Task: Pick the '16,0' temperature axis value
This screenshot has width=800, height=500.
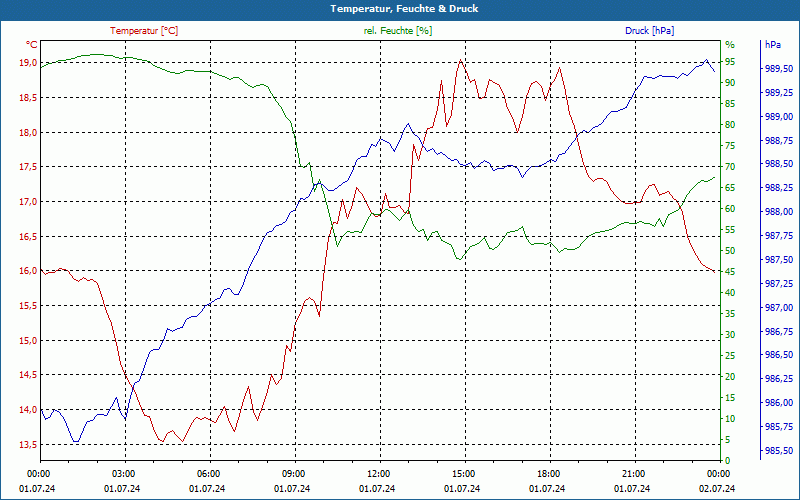Action: click(x=28, y=271)
